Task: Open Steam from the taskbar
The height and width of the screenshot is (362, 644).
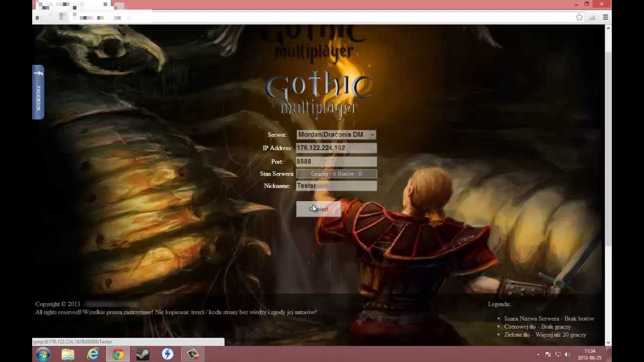Action: (143, 354)
